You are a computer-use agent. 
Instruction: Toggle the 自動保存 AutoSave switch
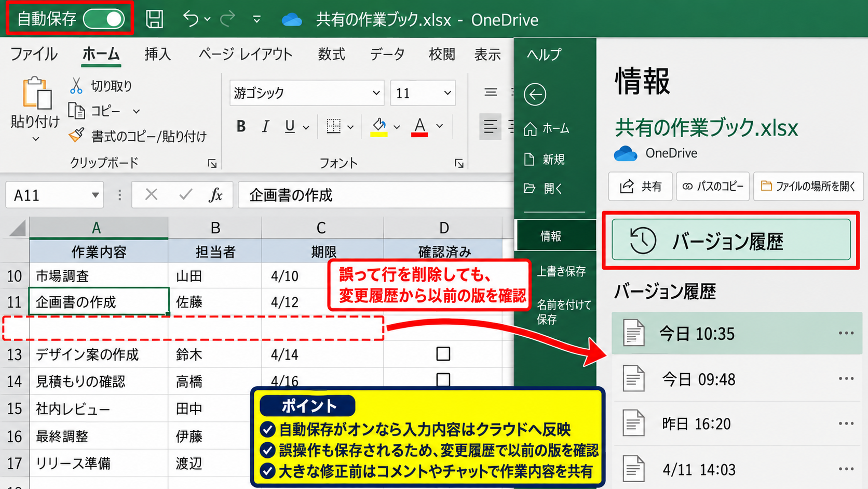click(104, 19)
